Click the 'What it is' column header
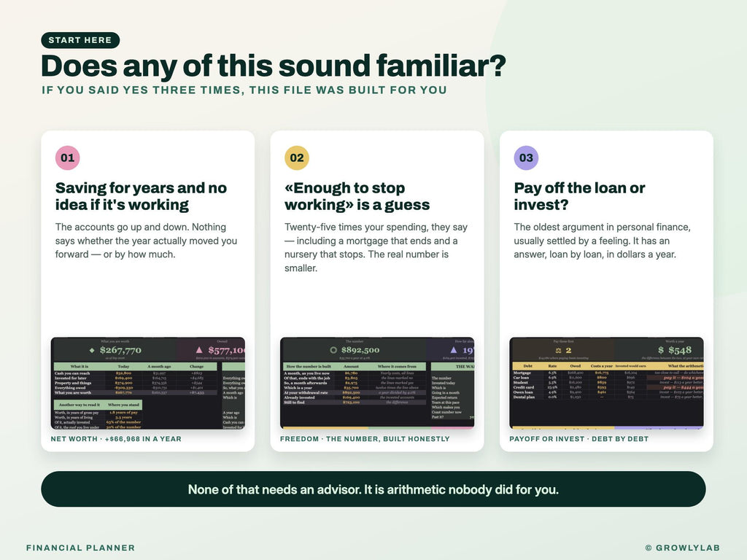Image resolution: width=747 pixels, height=560 pixels. [79, 366]
